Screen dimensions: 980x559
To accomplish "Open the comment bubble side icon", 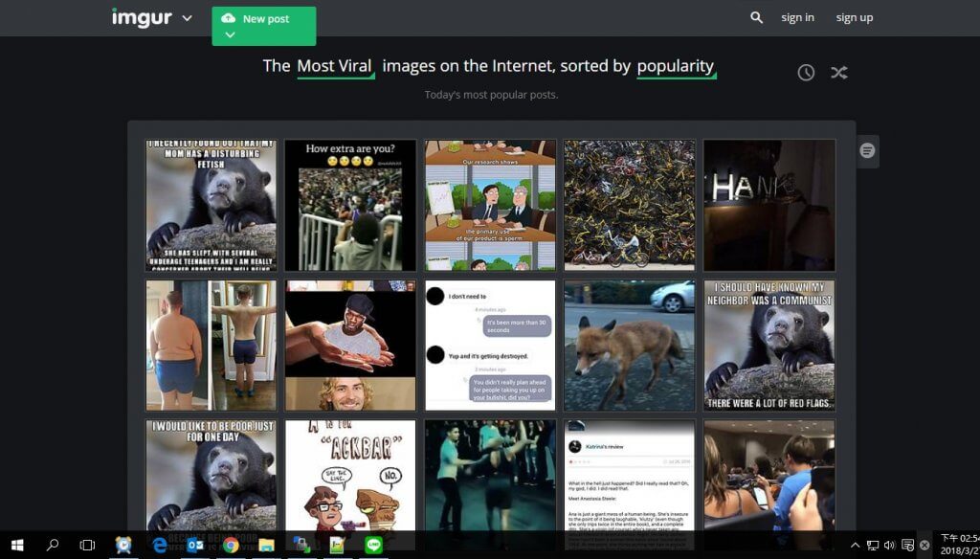I will [x=867, y=151].
